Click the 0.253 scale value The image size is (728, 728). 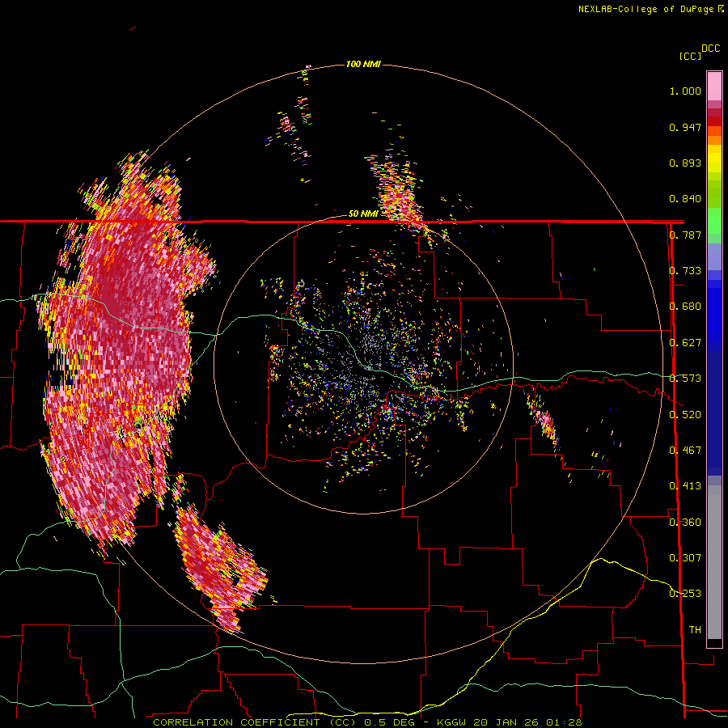(x=685, y=594)
